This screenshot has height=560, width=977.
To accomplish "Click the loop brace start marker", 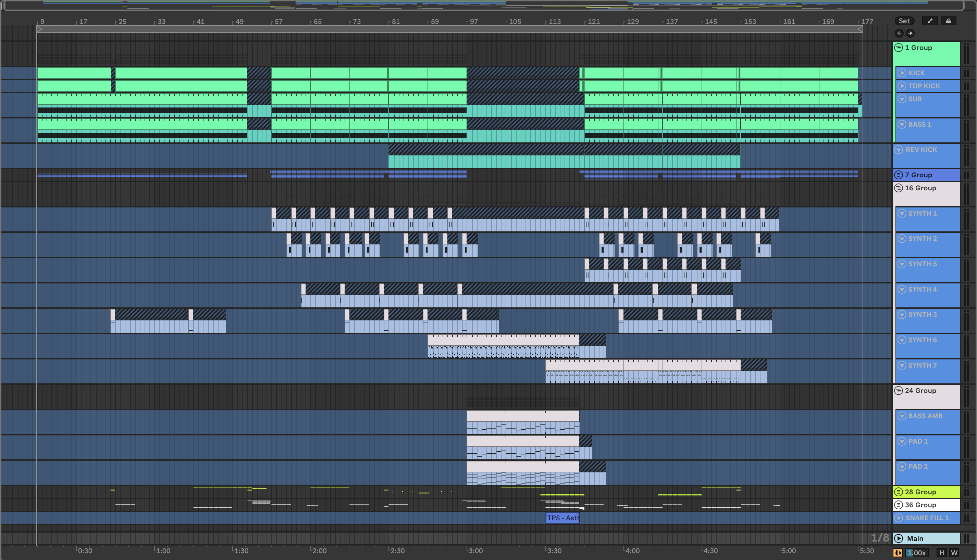I will 40,29.
